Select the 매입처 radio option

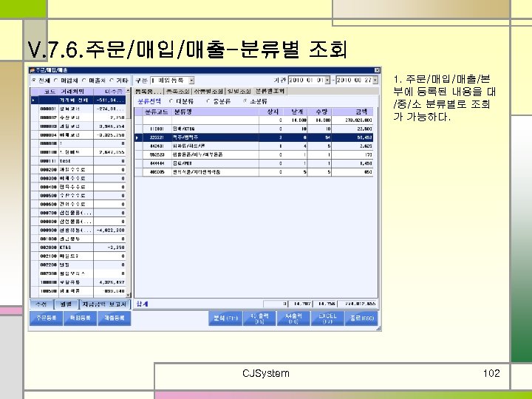click(x=56, y=81)
